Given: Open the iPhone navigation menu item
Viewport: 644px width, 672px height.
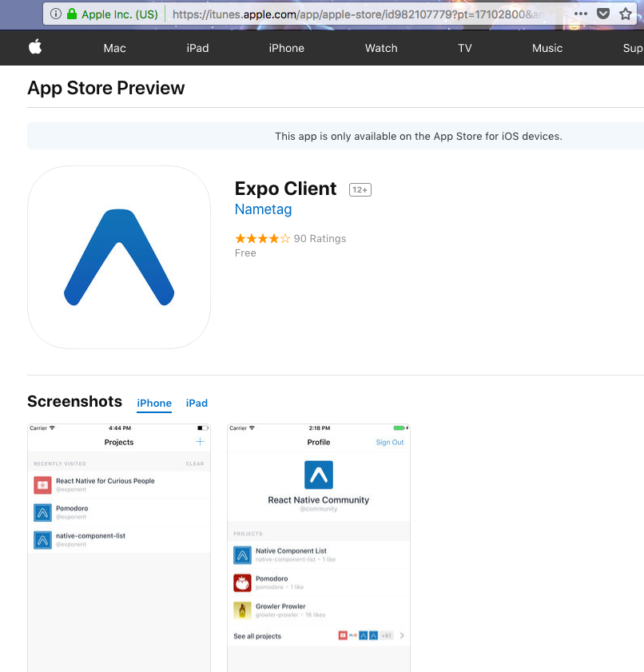Looking at the screenshot, I should tap(286, 48).
